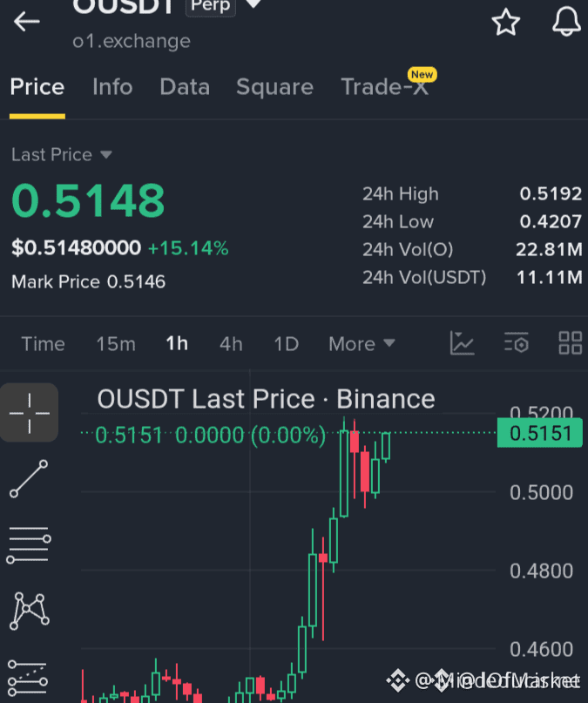Select the crosshair cursor tool
588x703 pixels.
click(x=29, y=412)
